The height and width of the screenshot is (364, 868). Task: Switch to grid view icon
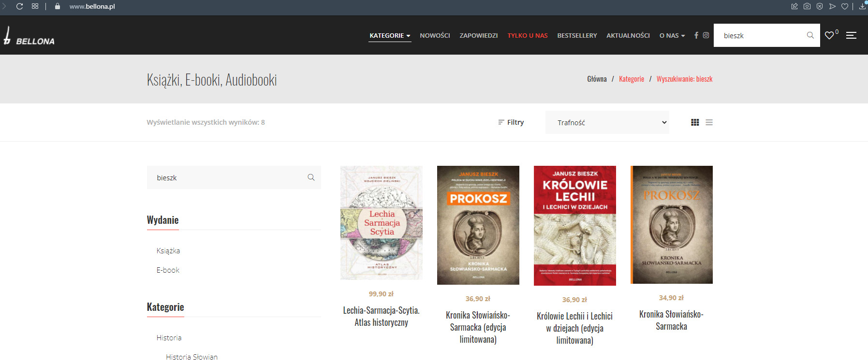695,122
